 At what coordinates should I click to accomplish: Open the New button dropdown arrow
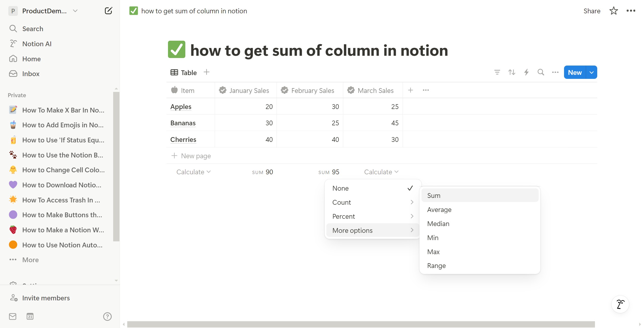592,72
